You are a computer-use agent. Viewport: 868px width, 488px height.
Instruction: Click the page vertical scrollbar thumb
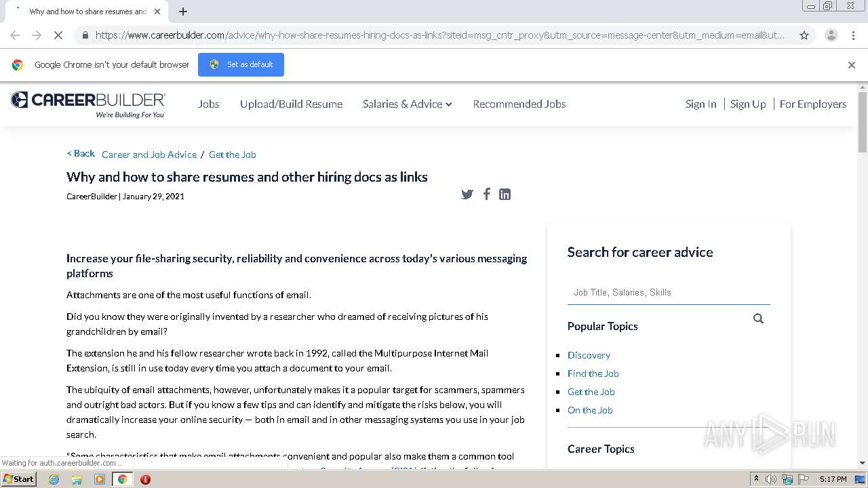(x=863, y=122)
